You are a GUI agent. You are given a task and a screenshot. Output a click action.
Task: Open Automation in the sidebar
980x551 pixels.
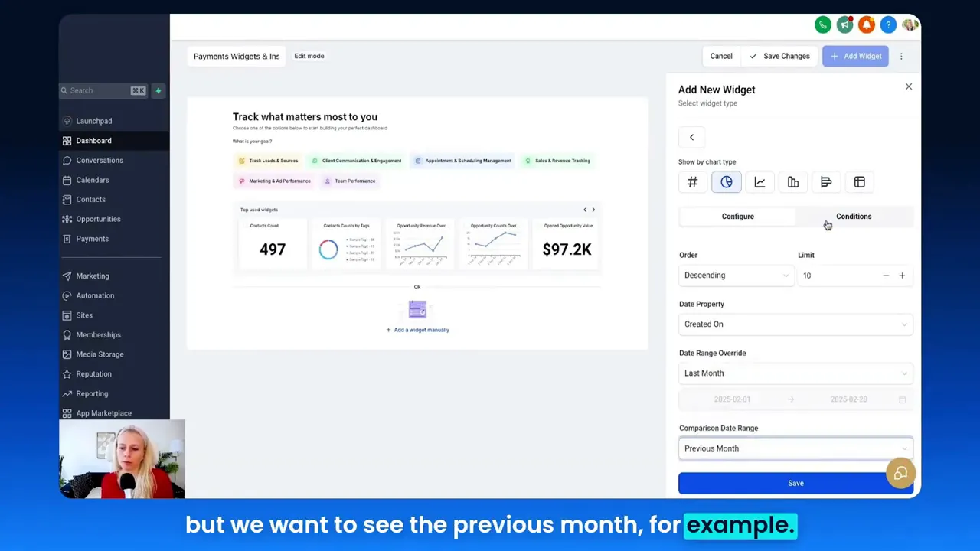pyautogui.click(x=114, y=295)
